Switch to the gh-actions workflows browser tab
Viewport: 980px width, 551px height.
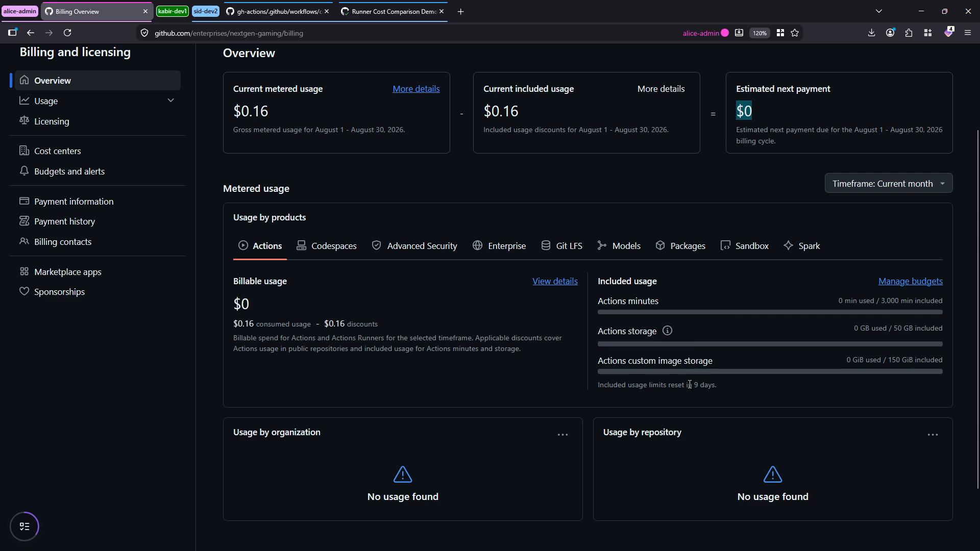[x=279, y=11]
